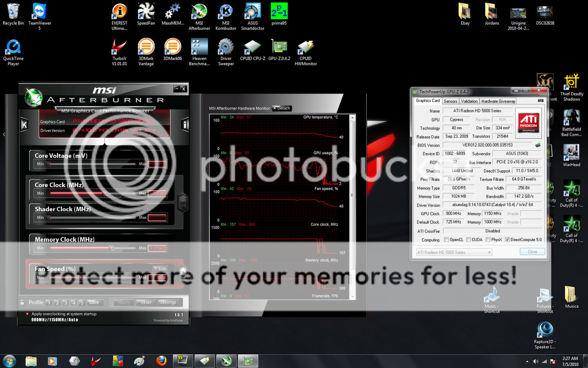Image resolution: width=588 pixels, height=368 pixels.
Task: Click the Hardware Monitor scrollbar down arrow
Action: (x=352, y=296)
